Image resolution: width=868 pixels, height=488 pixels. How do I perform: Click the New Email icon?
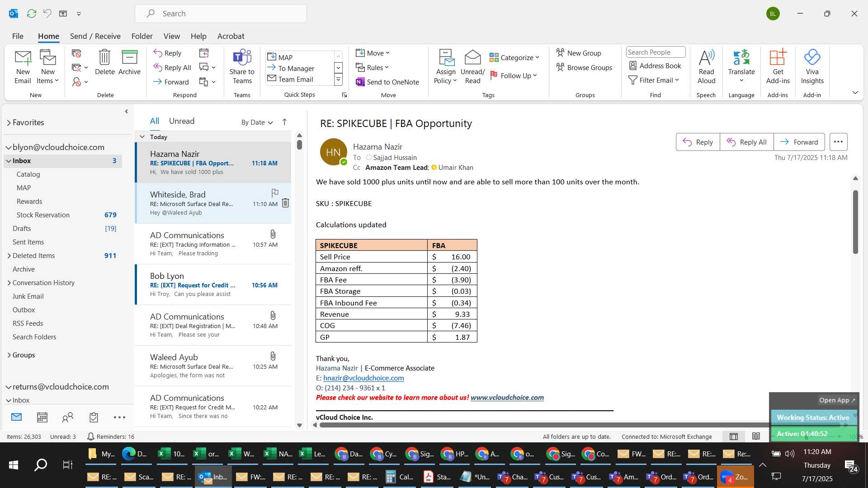coord(23,58)
